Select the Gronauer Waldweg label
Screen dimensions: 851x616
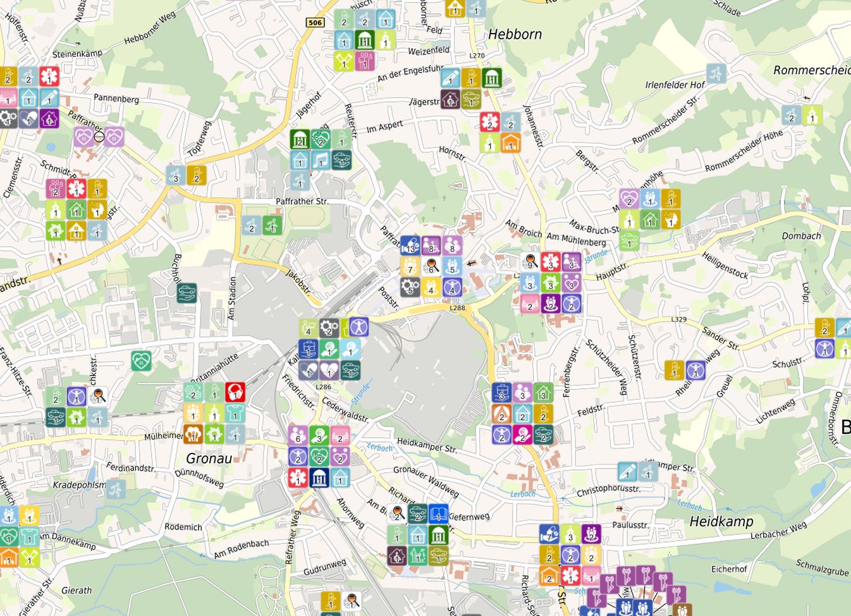(425, 481)
